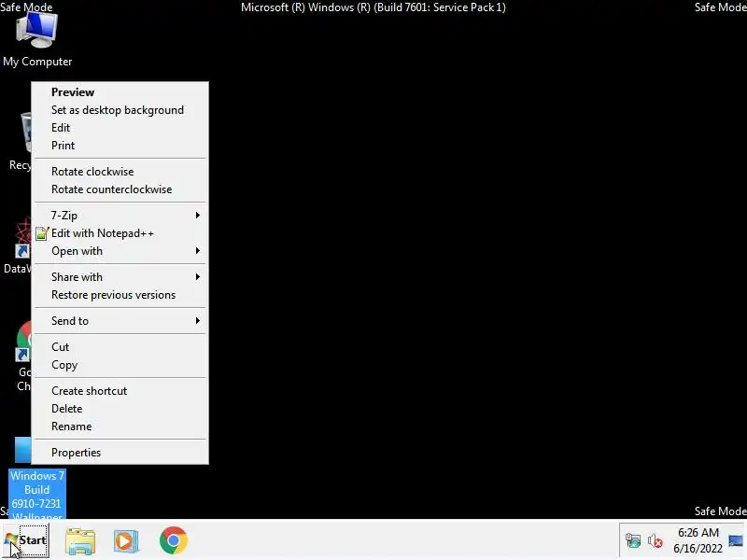Expand the Share with submenu arrow

(197, 276)
